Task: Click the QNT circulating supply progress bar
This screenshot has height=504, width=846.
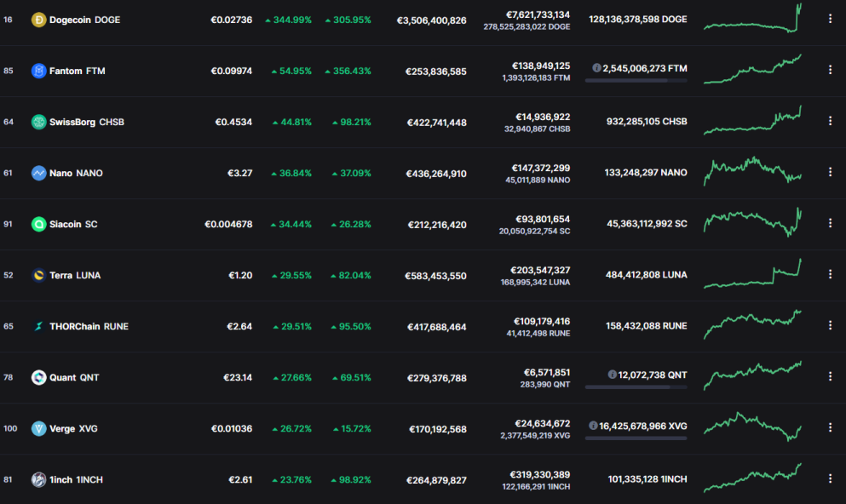Action: pos(636,387)
